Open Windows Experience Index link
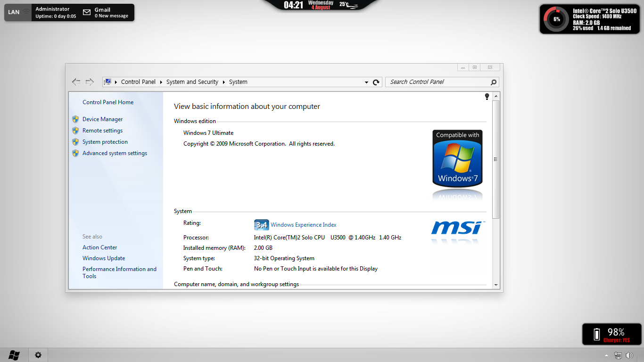 [x=304, y=225]
